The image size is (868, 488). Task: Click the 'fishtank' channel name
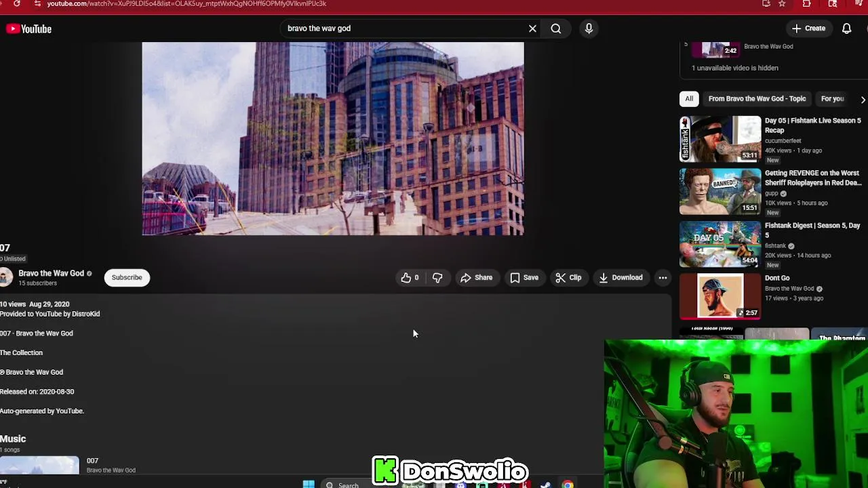775,246
